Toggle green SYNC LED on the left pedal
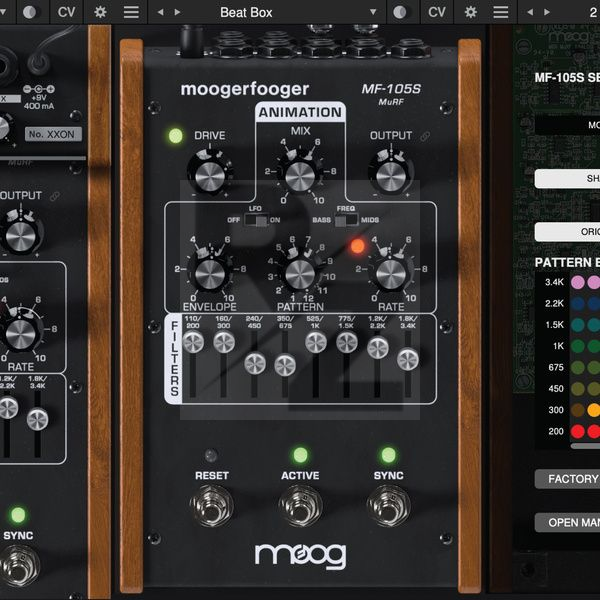This screenshot has height=600, width=600. 18,515
